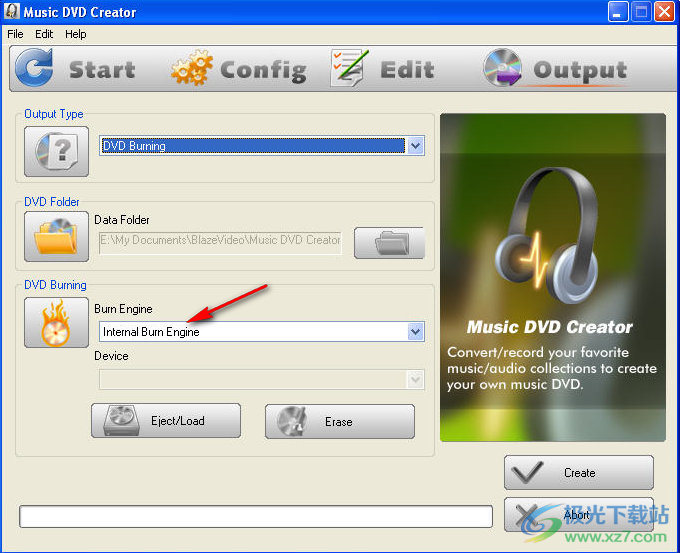680x553 pixels.
Task: Switch to the Output tab
Action: coord(556,69)
